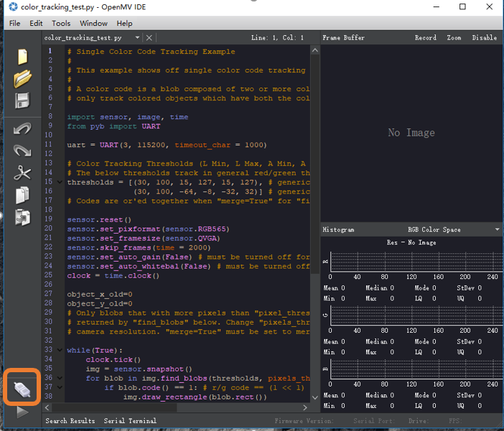Image resolution: width=504 pixels, height=431 pixels.
Task: Collapse the for loop fold at line 36
Action: click(x=60, y=378)
